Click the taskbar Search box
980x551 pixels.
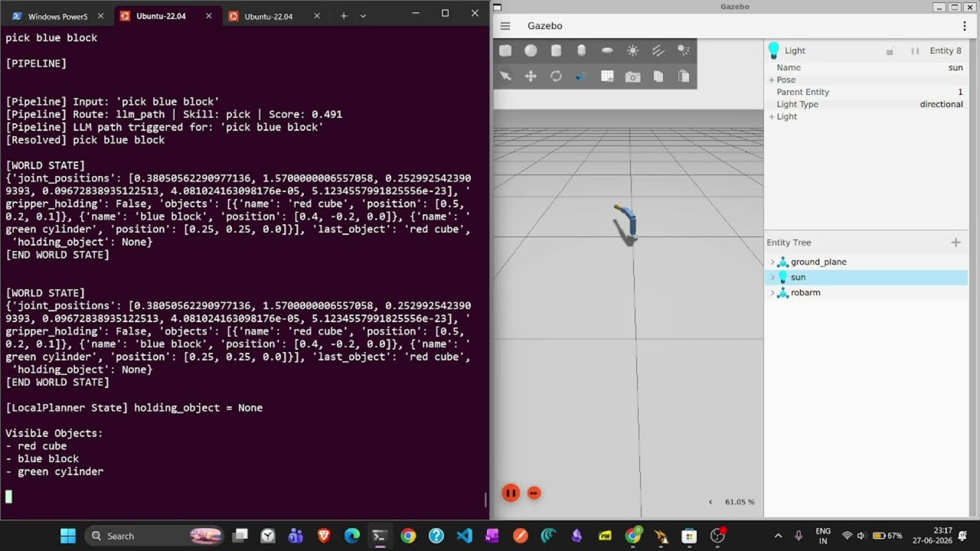point(153,536)
